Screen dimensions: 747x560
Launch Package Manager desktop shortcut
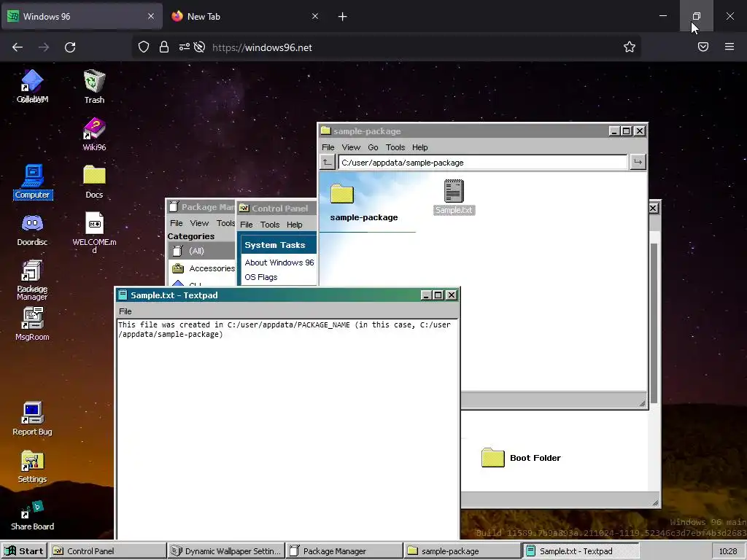click(32, 281)
